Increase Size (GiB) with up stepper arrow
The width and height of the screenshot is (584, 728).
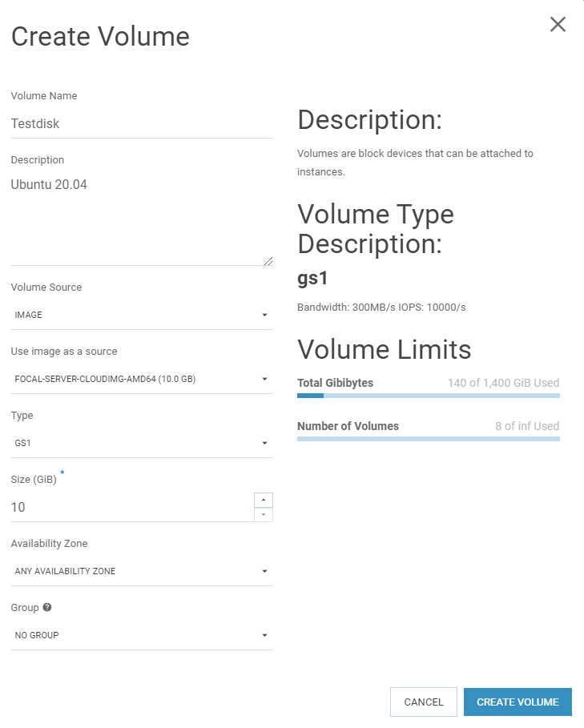264,500
